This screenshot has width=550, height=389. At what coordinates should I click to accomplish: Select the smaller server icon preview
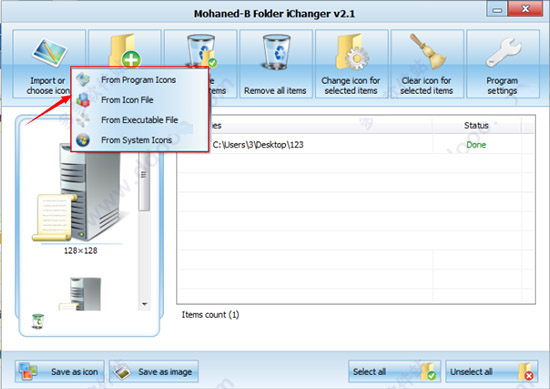click(81, 294)
